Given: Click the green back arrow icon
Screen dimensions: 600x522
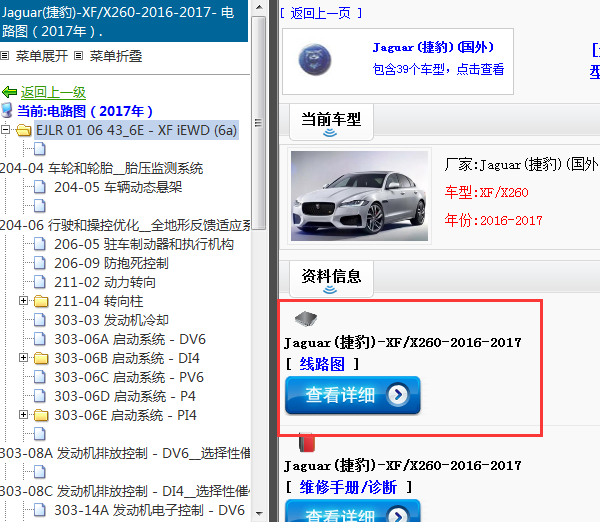Looking at the screenshot, I should 9,92.
